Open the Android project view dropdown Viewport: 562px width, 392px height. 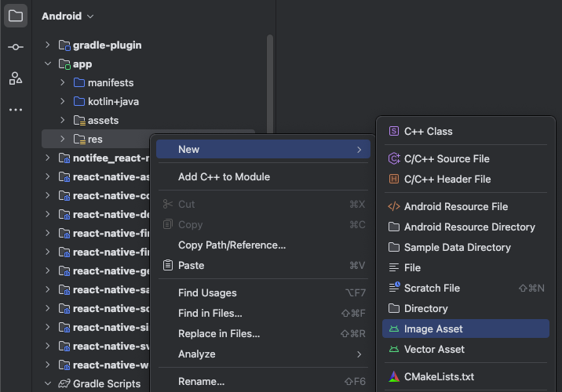pyautogui.click(x=68, y=16)
